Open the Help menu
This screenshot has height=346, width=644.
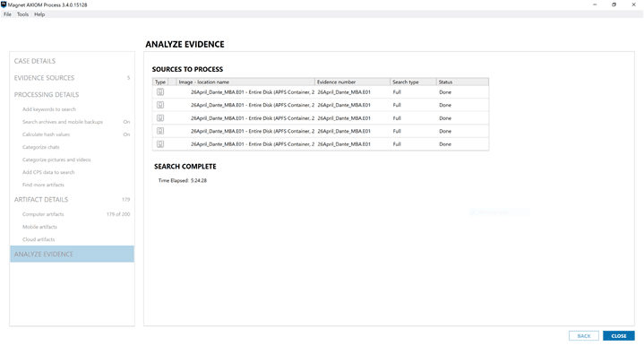(x=39, y=14)
